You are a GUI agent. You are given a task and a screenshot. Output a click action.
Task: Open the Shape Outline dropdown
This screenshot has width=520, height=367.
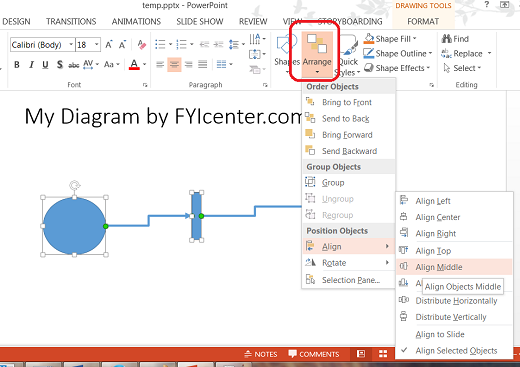[x=398, y=53]
